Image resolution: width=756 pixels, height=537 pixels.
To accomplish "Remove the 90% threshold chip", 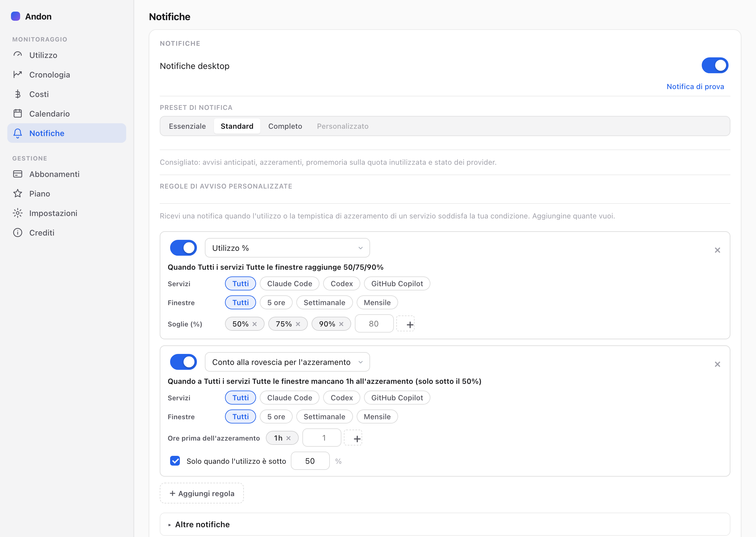I will click(x=341, y=324).
